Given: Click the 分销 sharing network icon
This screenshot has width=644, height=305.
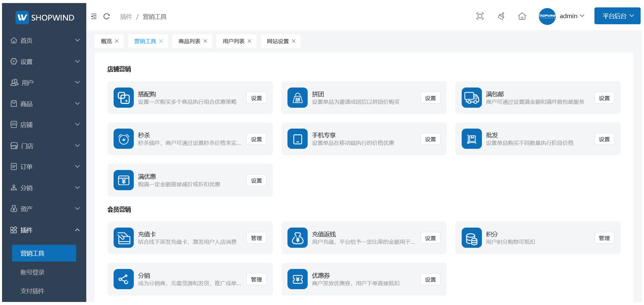Looking at the screenshot, I should click(123, 279).
